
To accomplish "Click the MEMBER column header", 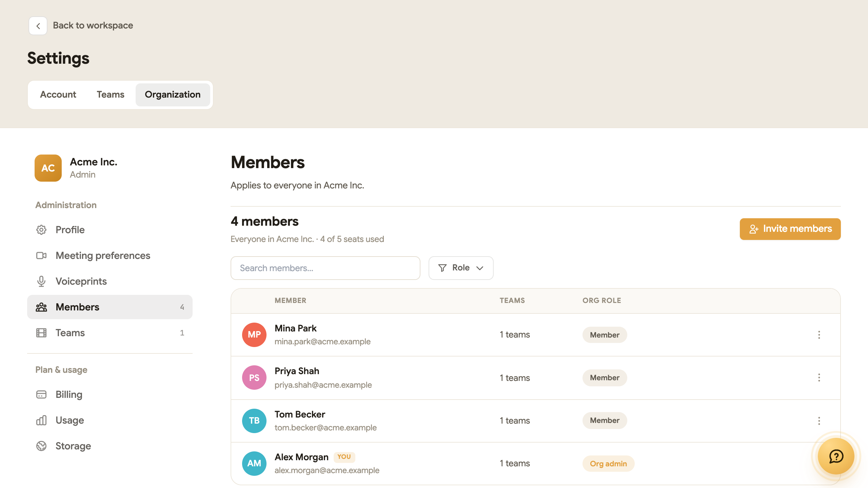I will [x=290, y=301].
